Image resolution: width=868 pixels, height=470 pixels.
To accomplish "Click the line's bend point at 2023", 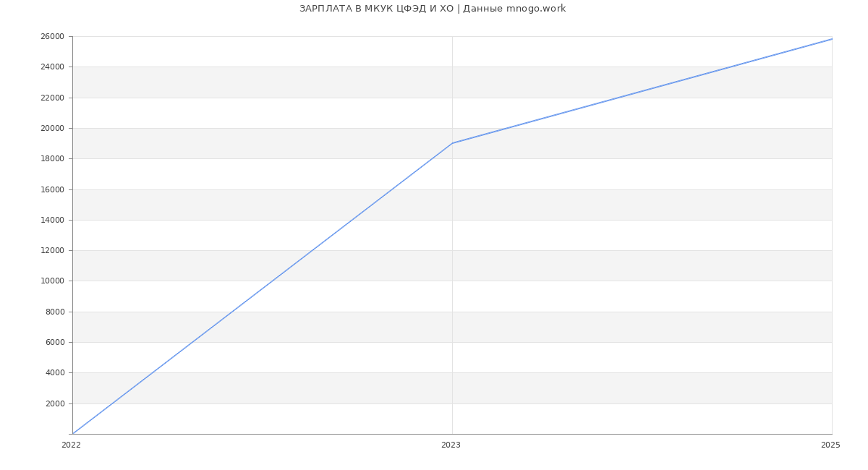I will pos(452,143).
